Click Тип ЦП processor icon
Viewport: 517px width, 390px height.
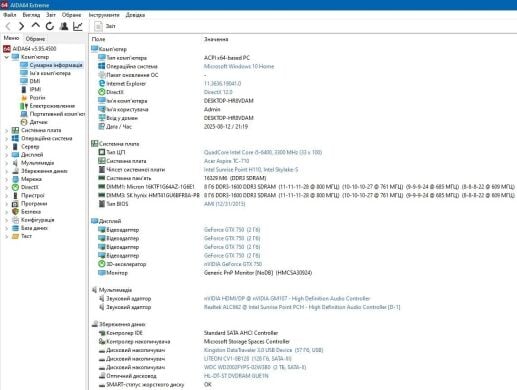coord(102,152)
